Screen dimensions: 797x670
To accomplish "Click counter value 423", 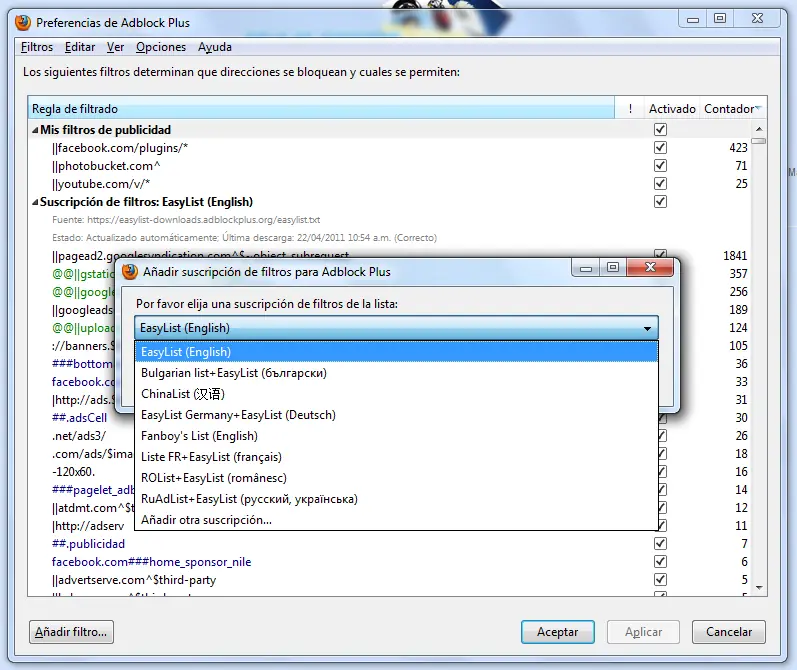I will click(x=738, y=148).
